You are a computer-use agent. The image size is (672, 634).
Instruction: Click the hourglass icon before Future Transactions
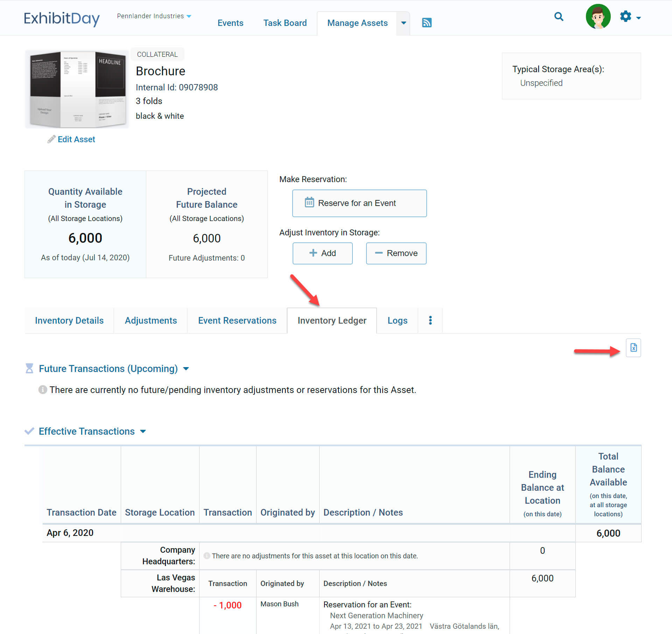click(29, 368)
